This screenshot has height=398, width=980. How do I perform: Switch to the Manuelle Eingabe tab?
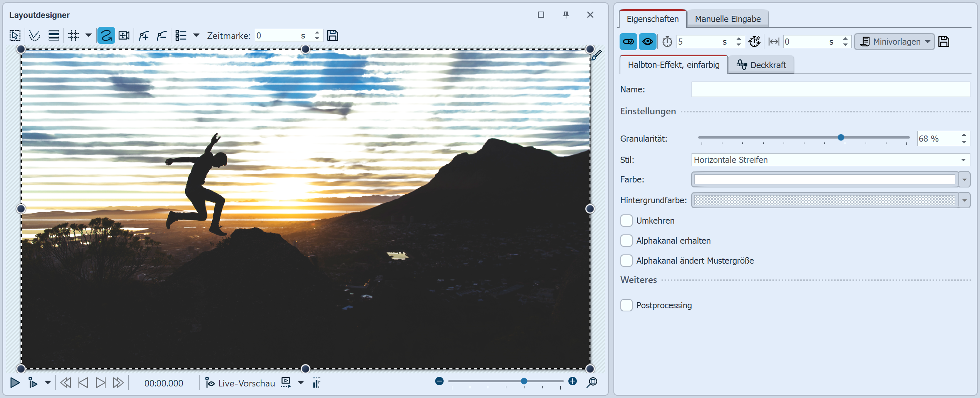pos(727,19)
